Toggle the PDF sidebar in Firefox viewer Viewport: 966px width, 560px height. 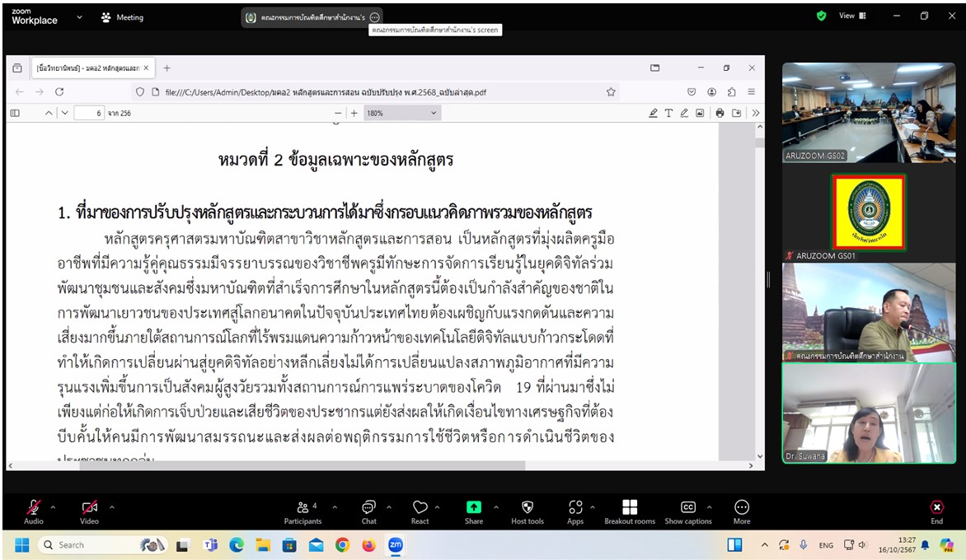click(x=16, y=113)
